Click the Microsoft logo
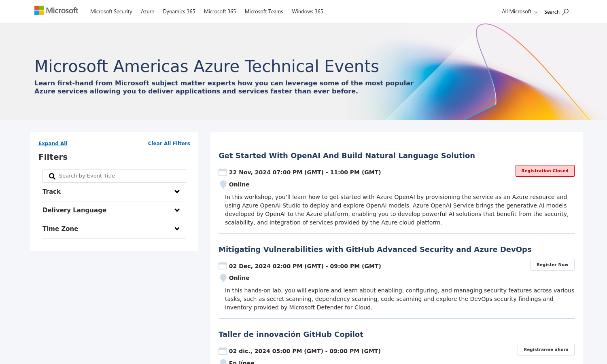 point(56,11)
